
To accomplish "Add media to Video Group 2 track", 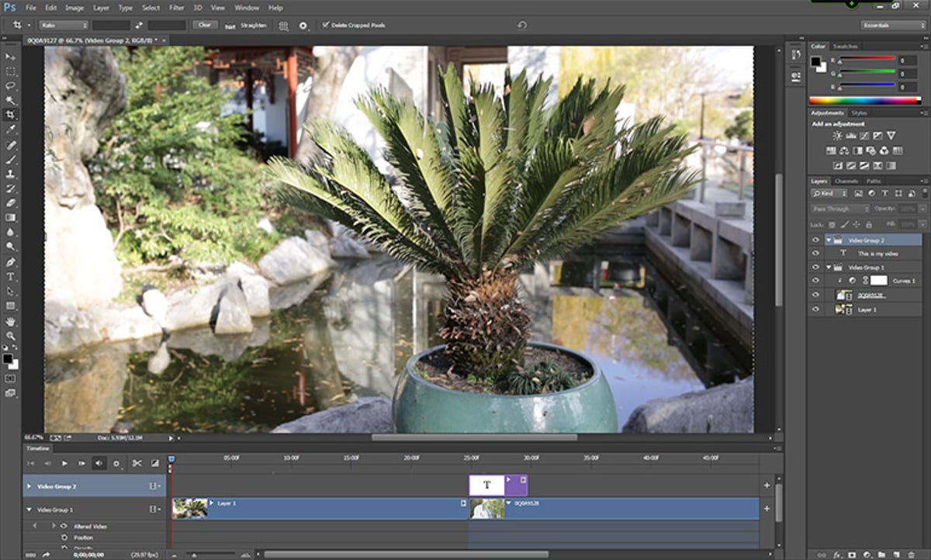I will [767, 486].
